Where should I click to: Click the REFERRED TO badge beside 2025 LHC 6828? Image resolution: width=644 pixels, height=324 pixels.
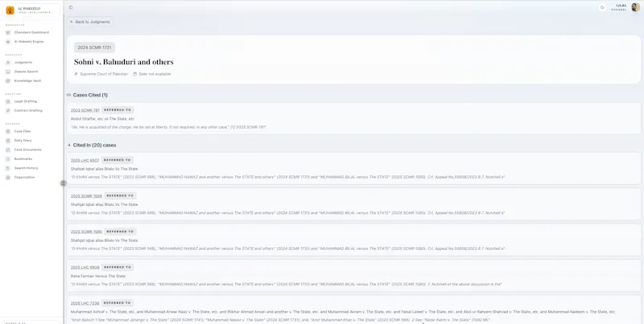click(118, 267)
